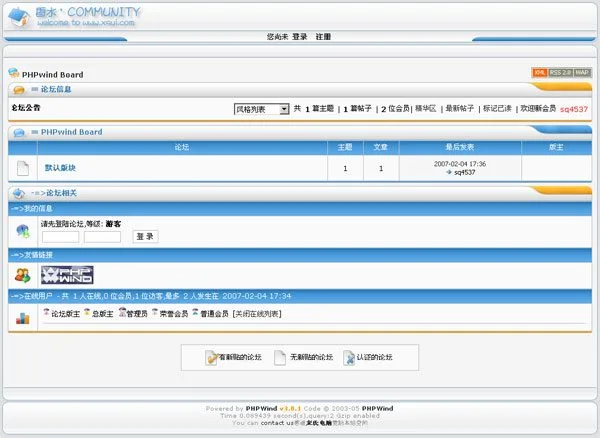Open the 风格列表 style dropdown
The image size is (600, 438).
point(261,108)
